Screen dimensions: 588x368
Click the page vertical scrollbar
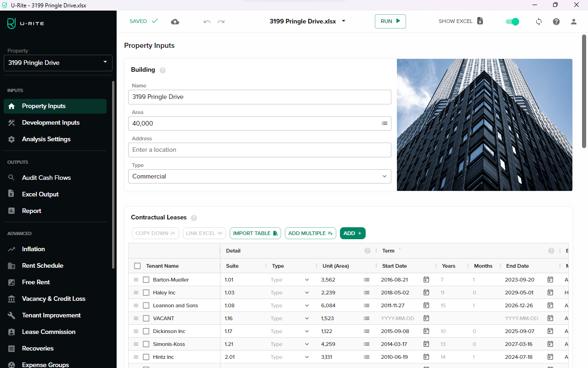[x=584, y=92]
